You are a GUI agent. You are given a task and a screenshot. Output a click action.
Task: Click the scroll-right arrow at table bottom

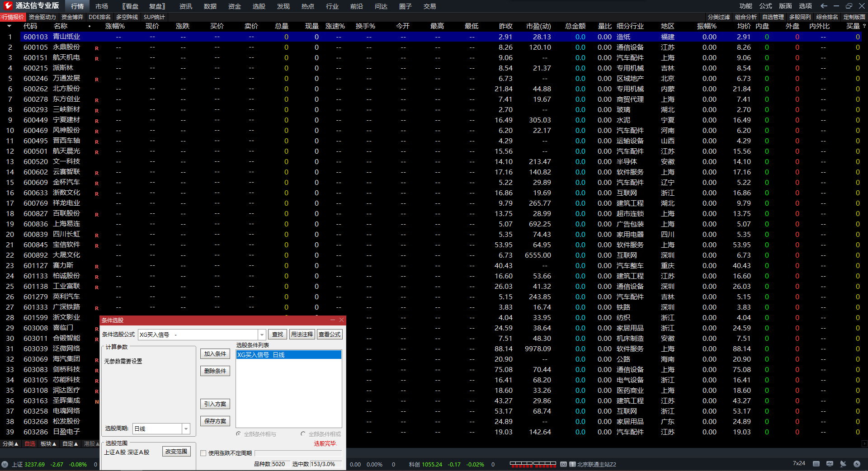click(864, 443)
